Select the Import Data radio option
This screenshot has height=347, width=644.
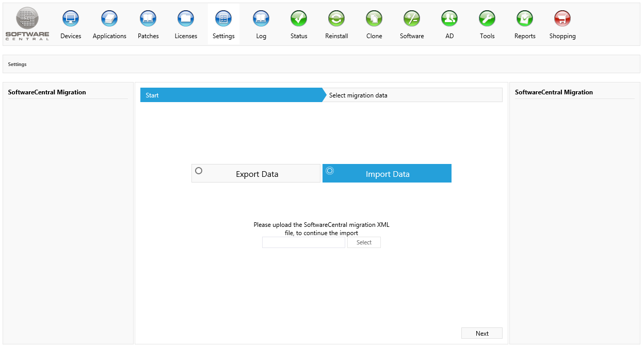coord(330,171)
